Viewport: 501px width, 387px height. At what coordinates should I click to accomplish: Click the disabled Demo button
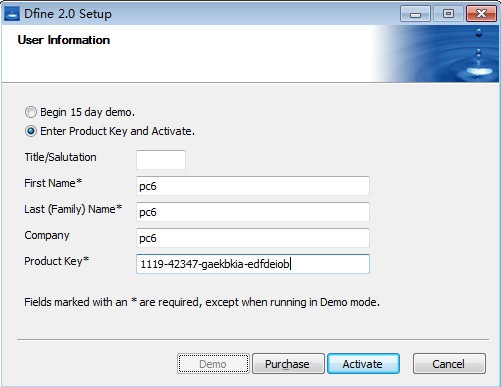pos(213,364)
